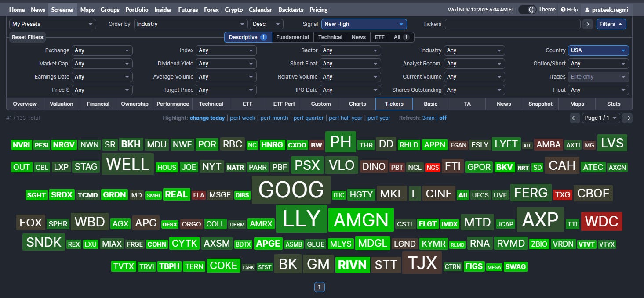Select the Stats view tab
This screenshot has height=298, width=644.
(614, 104)
